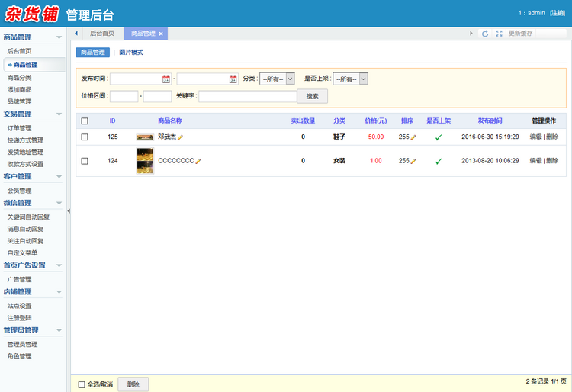572x392 pixels.
Task: Click the 搜索 button
Action: [312, 96]
